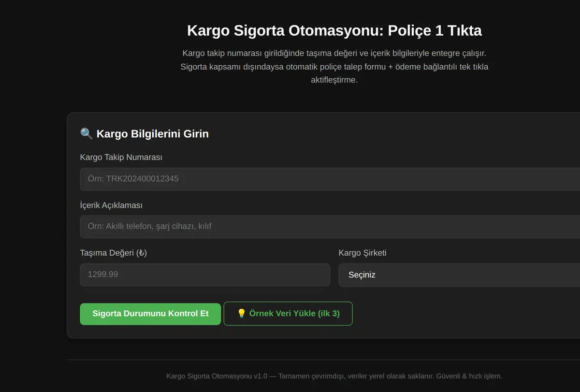Image resolution: width=580 pixels, height=392 pixels.
Task: Click the description paragraph beginning Kargo takip numarası girildiğinde
Action: [x=334, y=67]
